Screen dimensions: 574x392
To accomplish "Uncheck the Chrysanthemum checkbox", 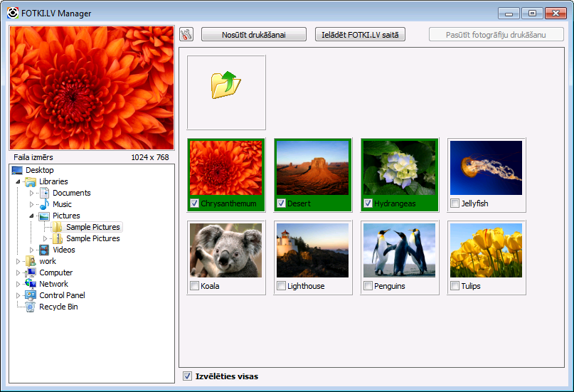I will [195, 203].
